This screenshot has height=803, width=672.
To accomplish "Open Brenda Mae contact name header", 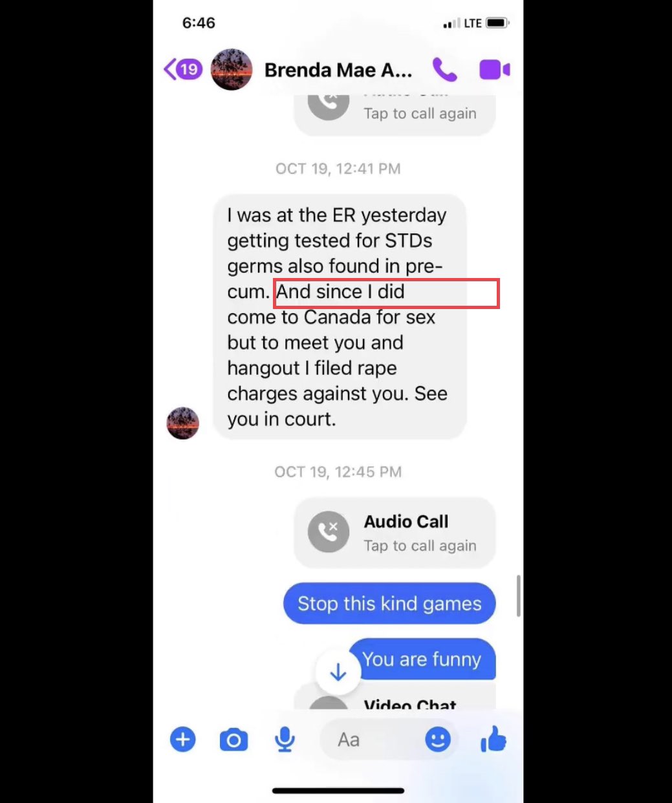I will pyautogui.click(x=338, y=70).
